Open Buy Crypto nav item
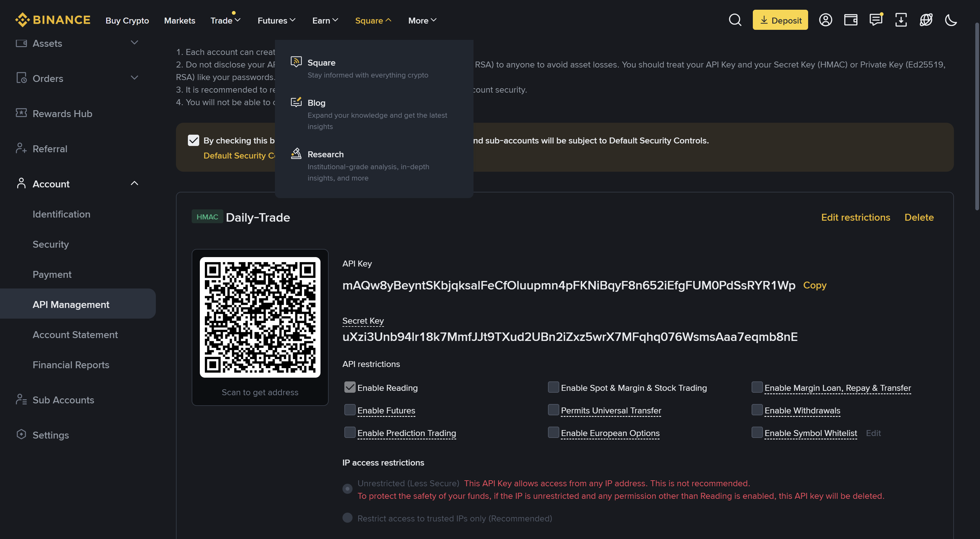The height and width of the screenshot is (539, 980). click(127, 20)
